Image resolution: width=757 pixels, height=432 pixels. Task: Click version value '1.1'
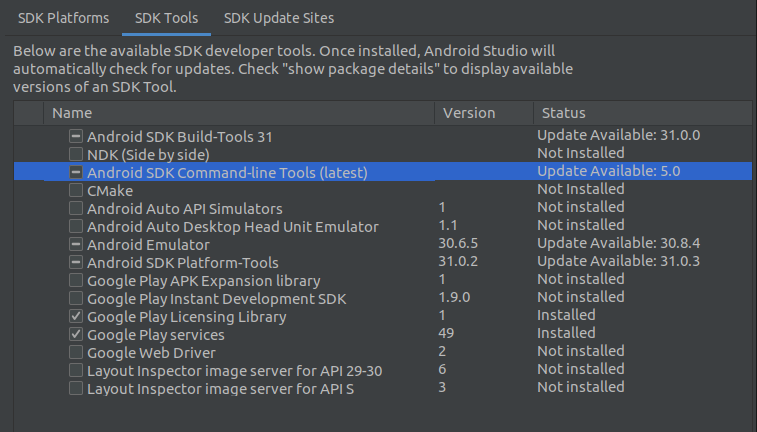pos(448,225)
